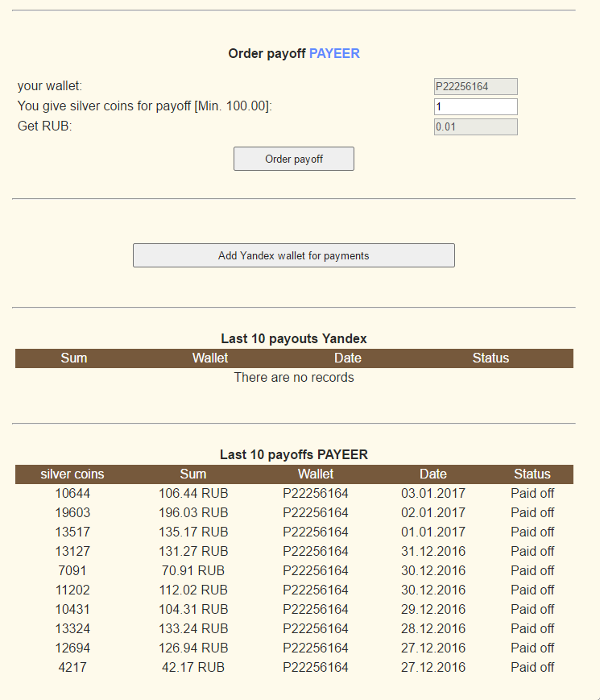This screenshot has height=700, width=600.
Task: Click the sum 70.91 RUB
Action: [193, 570]
